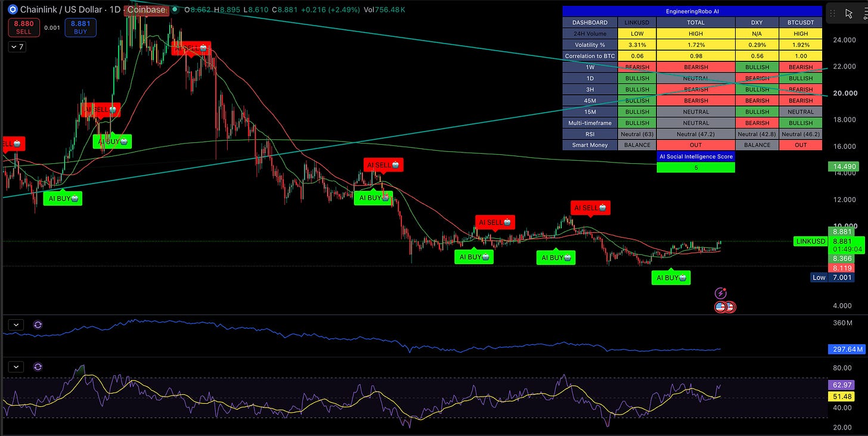Image resolution: width=868 pixels, height=436 pixels.
Task: Click the yellow 51.48 RSI average label
Action: point(841,396)
